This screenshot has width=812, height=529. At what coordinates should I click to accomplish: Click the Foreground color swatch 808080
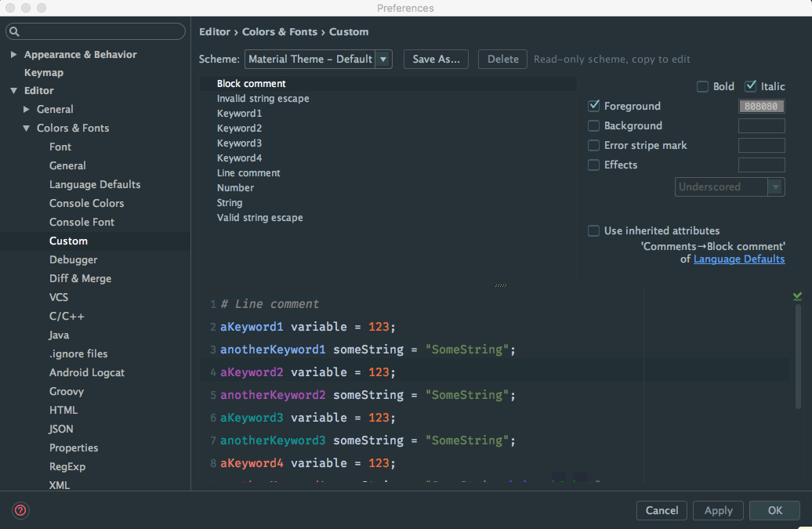point(761,106)
